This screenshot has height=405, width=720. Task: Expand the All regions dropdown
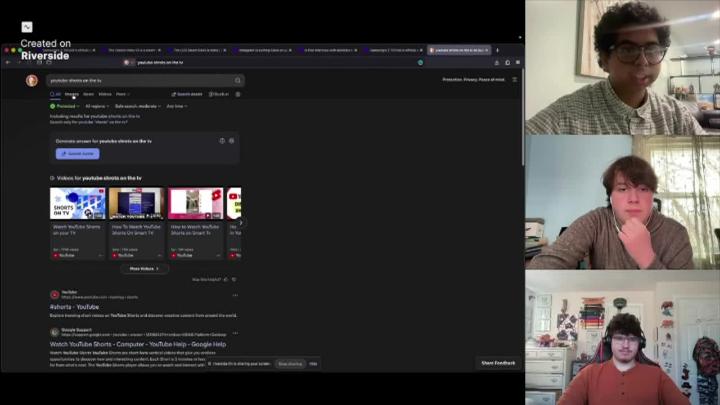point(97,105)
